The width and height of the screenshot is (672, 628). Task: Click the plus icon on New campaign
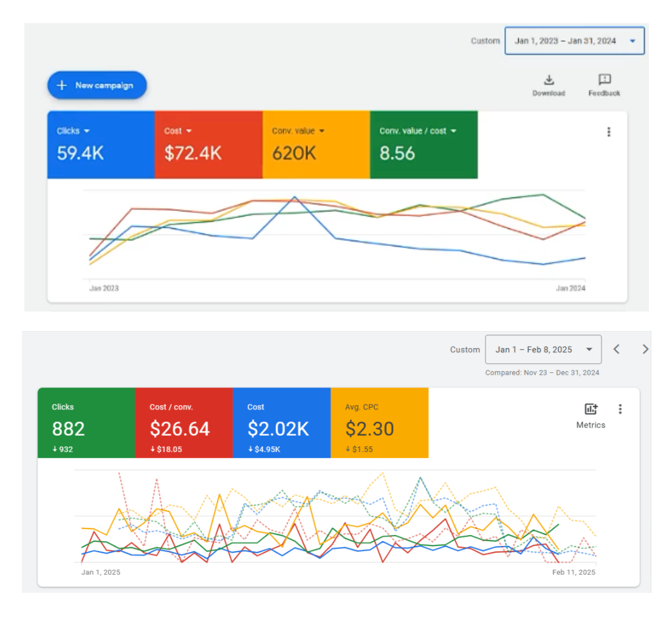61,86
